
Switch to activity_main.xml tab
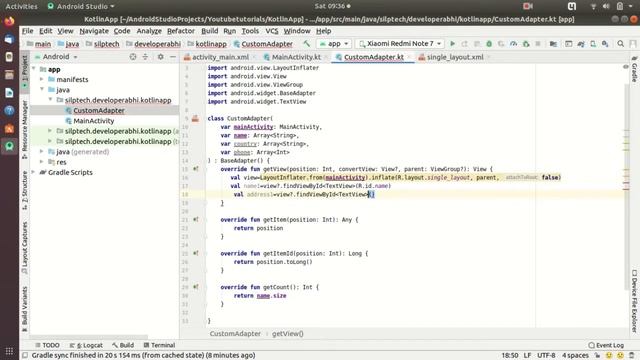point(220,57)
